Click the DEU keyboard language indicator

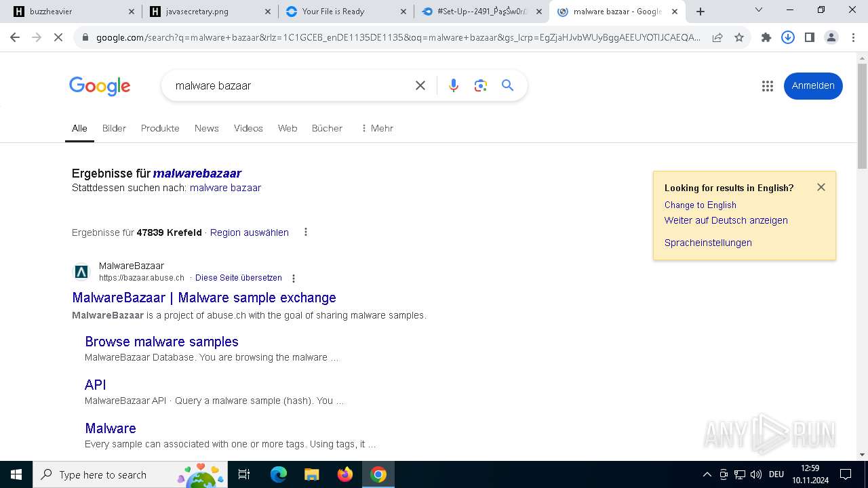(776, 474)
